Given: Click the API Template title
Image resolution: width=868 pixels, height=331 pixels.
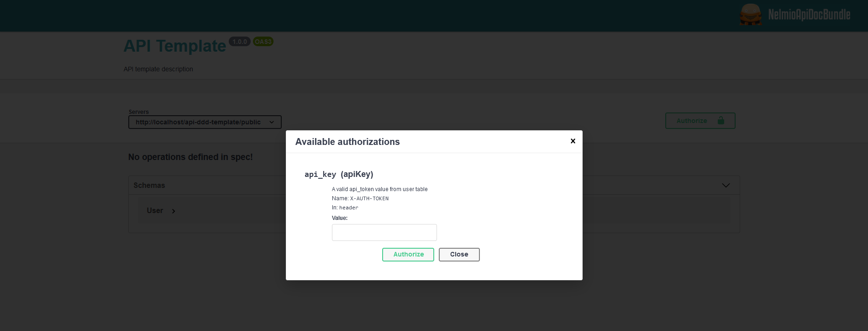Looking at the screenshot, I should pyautogui.click(x=175, y=46).
